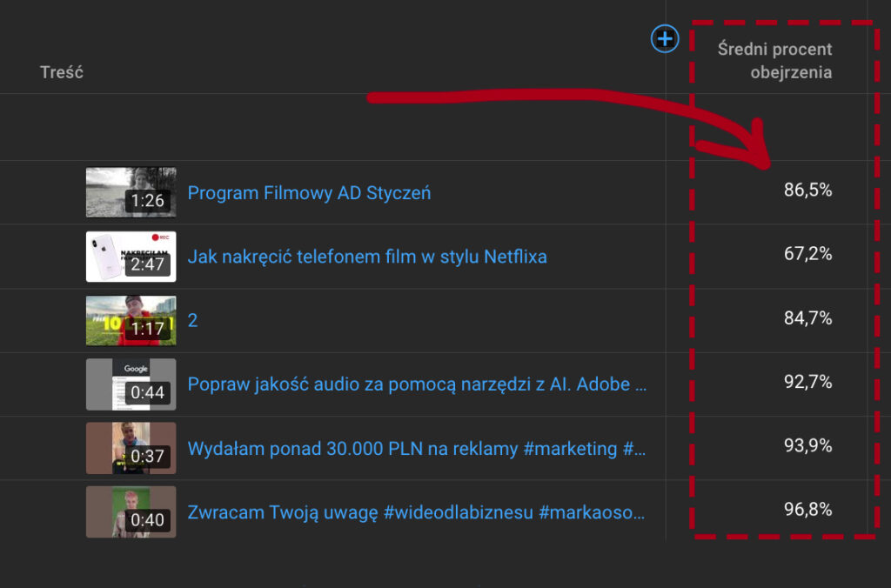This screenshot has height=588, width=891.
Task: Select the 93,9% percentage cell
Action: (x=807, y=445)
